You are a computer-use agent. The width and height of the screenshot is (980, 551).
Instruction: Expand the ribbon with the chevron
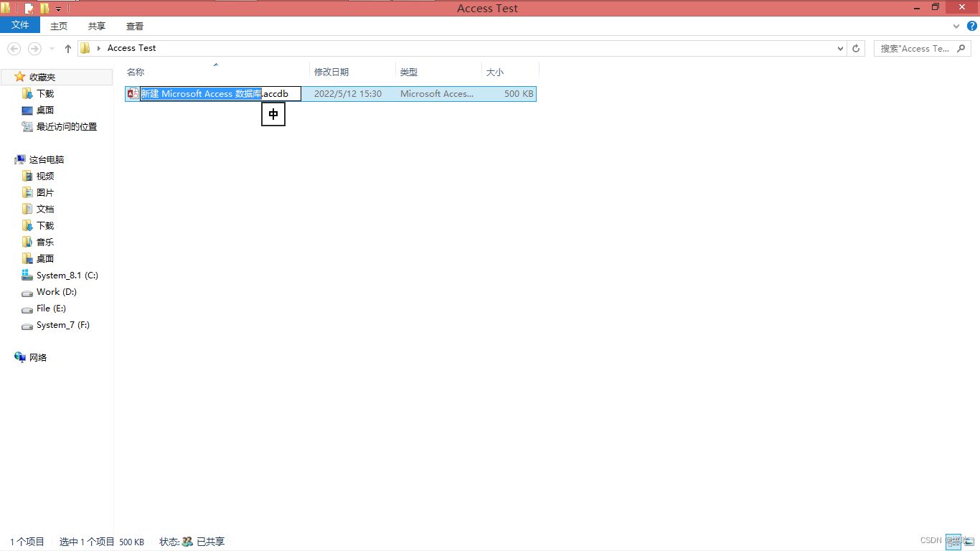tap(956, 26)
